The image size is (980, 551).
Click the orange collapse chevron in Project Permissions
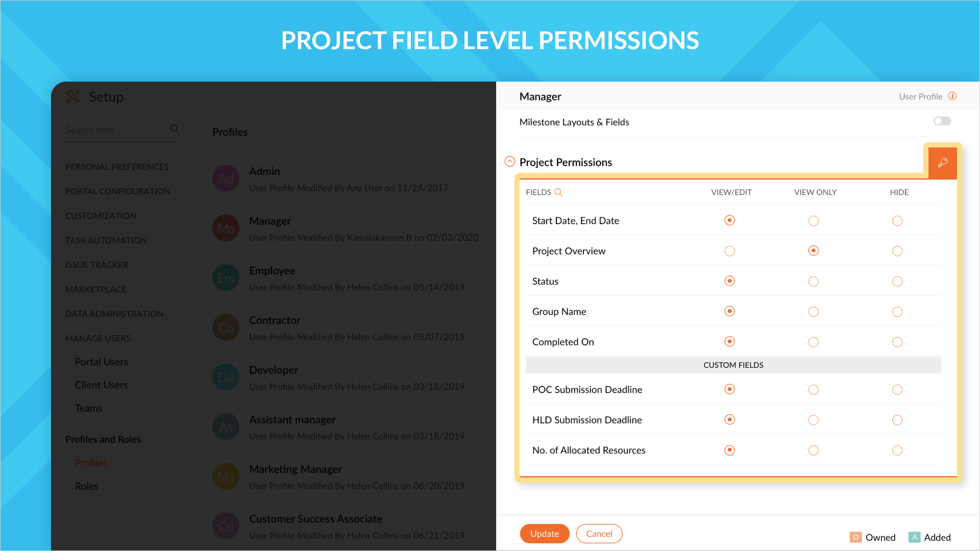(x=509, y=161)
